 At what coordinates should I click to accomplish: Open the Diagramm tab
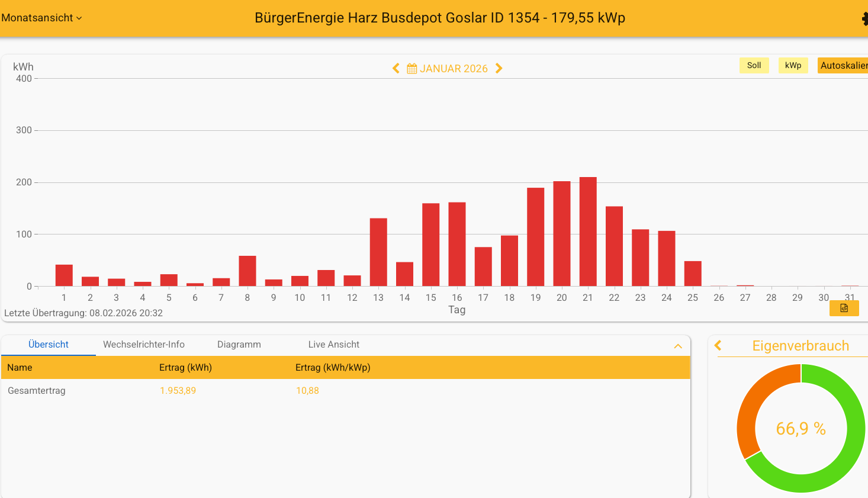point(239,345)
